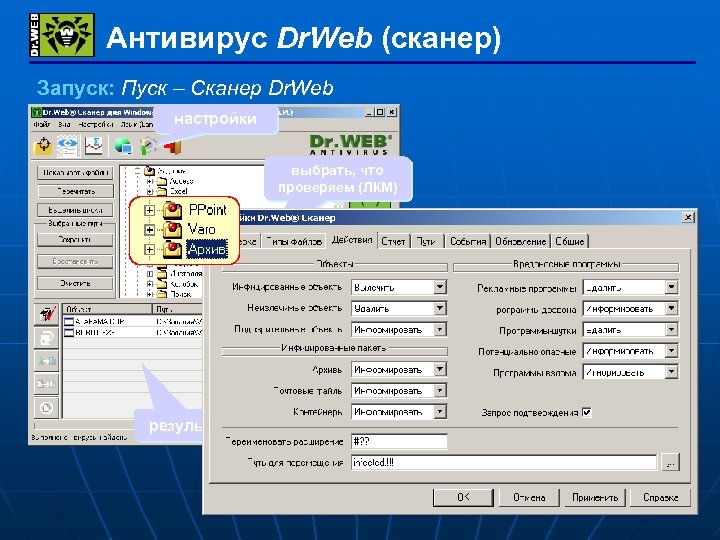Switch to the Обновление tab
Viewport: 720px width, 540px height.
520,242
